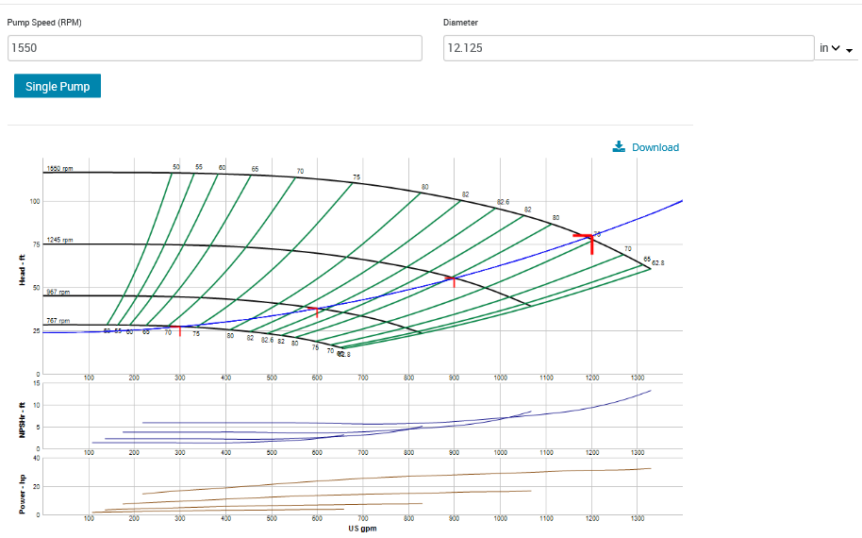This screenshot has height=538, width=862.
Task: Click the 50 efficiency label on the 1550 rpm curve
Action: [176, 166]
